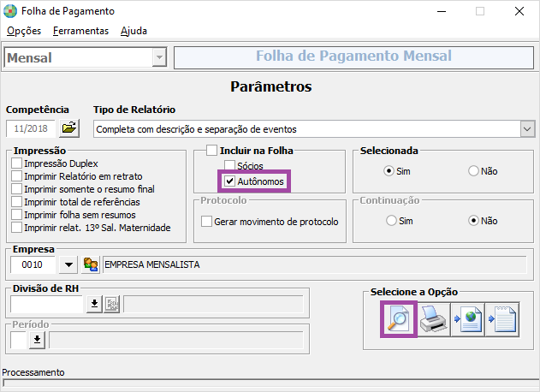This screenshot has width=540, height=392.
Task: Click the Período download arrow button
Action: coord(37,340)
